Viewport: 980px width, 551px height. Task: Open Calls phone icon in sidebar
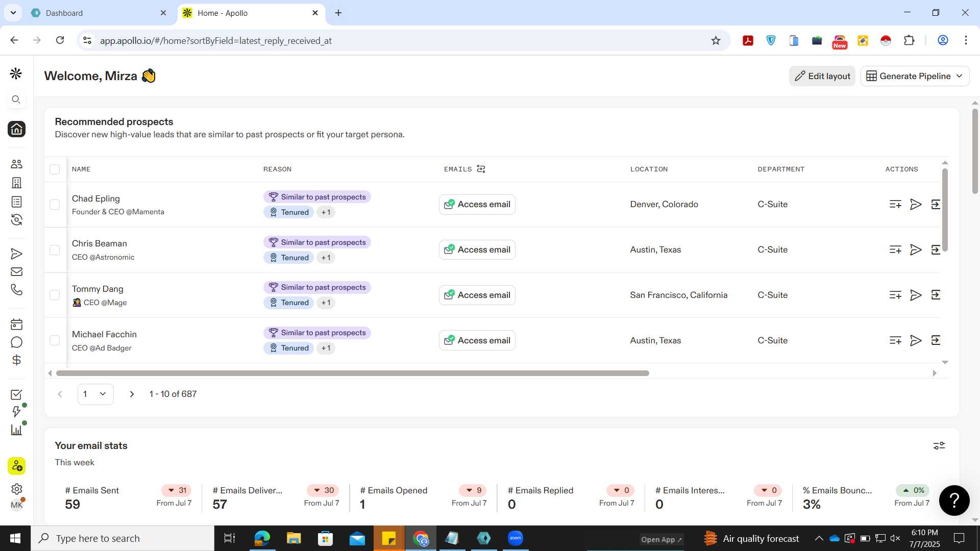16,290
